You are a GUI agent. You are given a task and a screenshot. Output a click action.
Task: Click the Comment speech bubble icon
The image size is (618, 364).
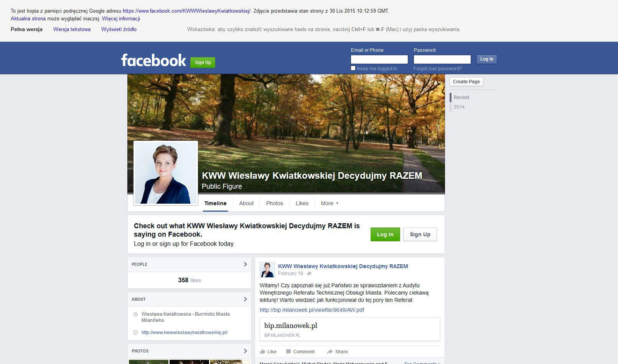point(288,351)
